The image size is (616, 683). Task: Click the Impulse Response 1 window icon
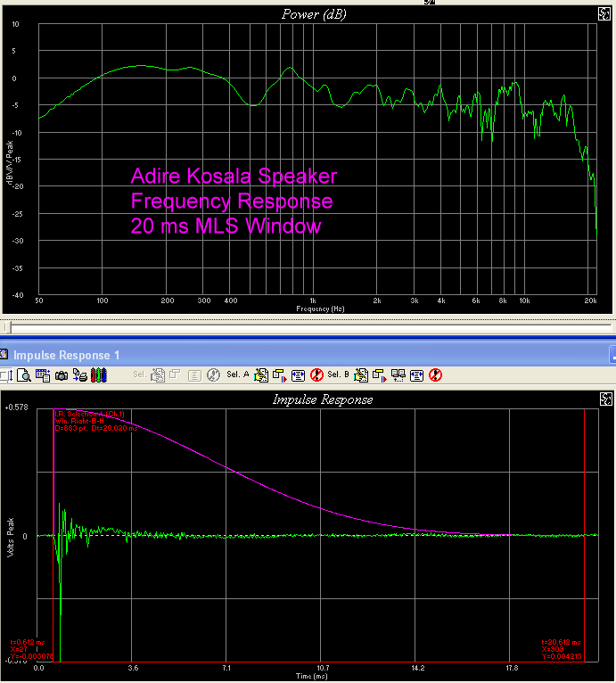tap(6, 355)
